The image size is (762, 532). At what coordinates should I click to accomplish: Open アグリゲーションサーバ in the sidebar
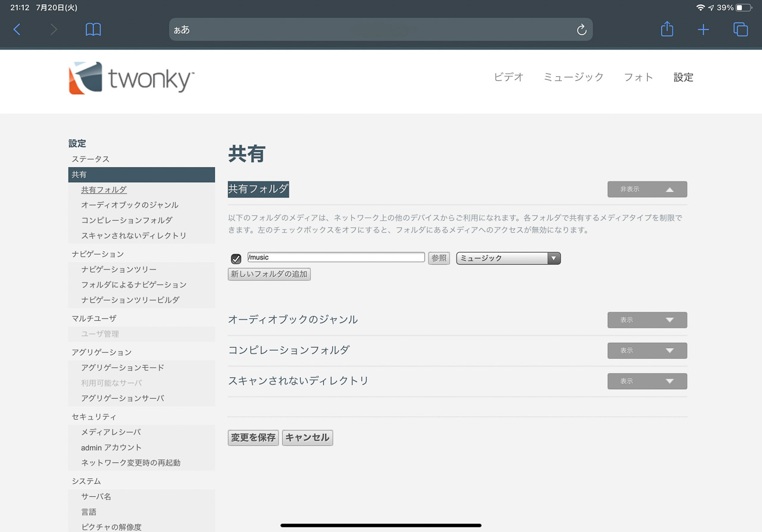(123, 398)
